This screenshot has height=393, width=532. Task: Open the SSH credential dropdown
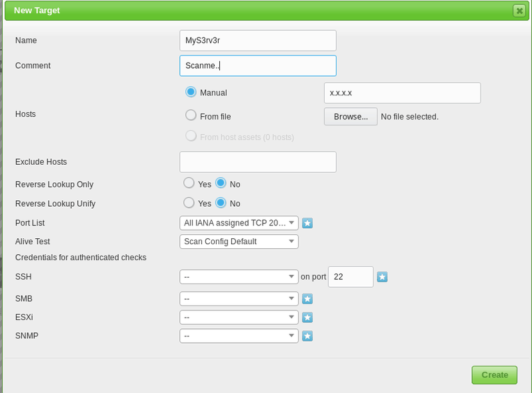(239, 277)
